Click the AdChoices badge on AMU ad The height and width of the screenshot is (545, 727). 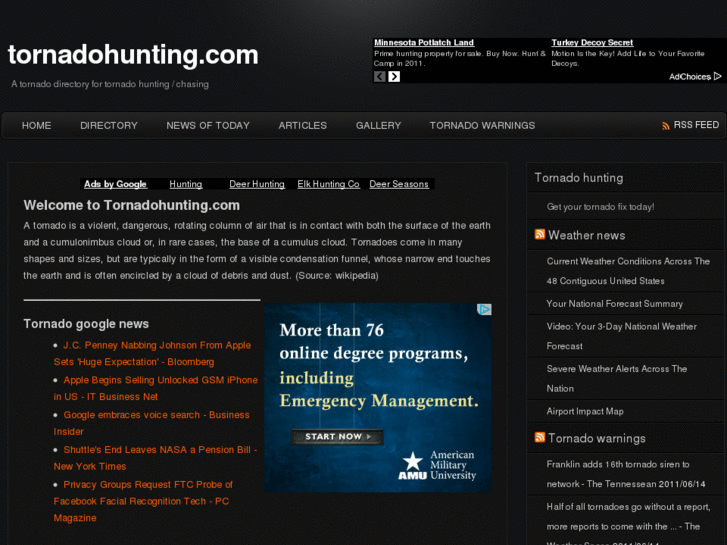pyautogui.click(x=484, y=309)
